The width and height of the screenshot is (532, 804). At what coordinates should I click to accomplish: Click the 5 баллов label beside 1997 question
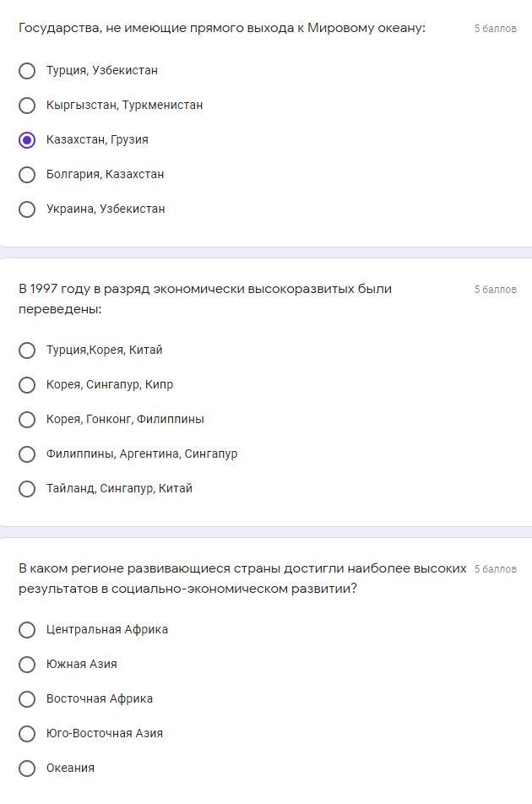point(495,290)
